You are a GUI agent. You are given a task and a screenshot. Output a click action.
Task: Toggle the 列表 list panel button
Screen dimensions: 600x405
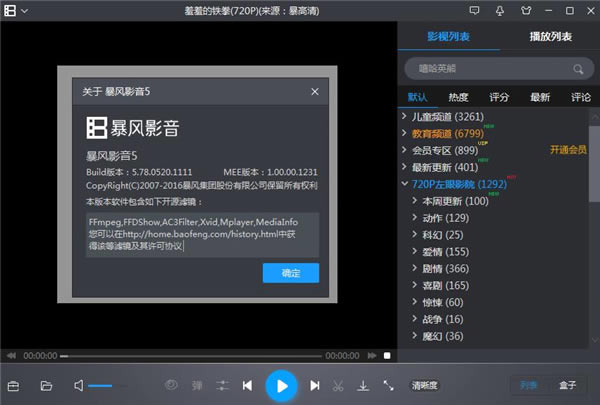tap(528, 385)
